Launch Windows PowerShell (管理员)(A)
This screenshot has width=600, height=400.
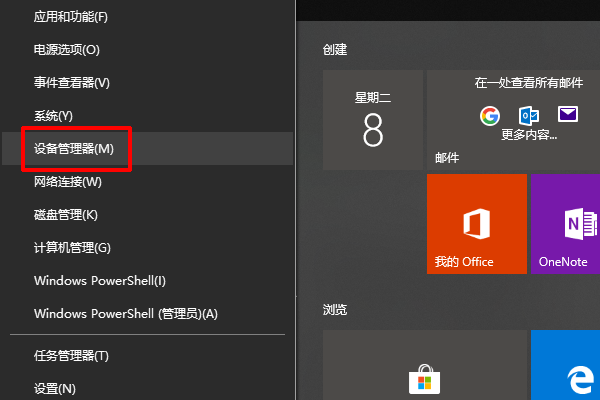coord(125,314)
